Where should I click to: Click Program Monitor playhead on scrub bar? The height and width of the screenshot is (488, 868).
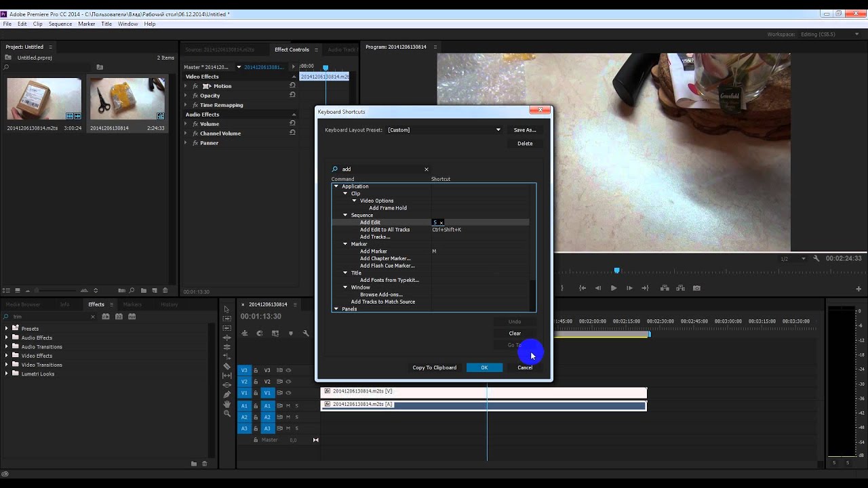tap(616, 270)
